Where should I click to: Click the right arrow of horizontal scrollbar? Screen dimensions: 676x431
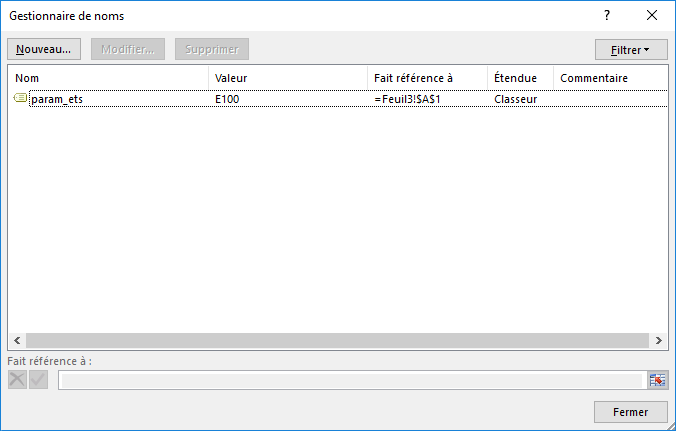coord(659,341)
